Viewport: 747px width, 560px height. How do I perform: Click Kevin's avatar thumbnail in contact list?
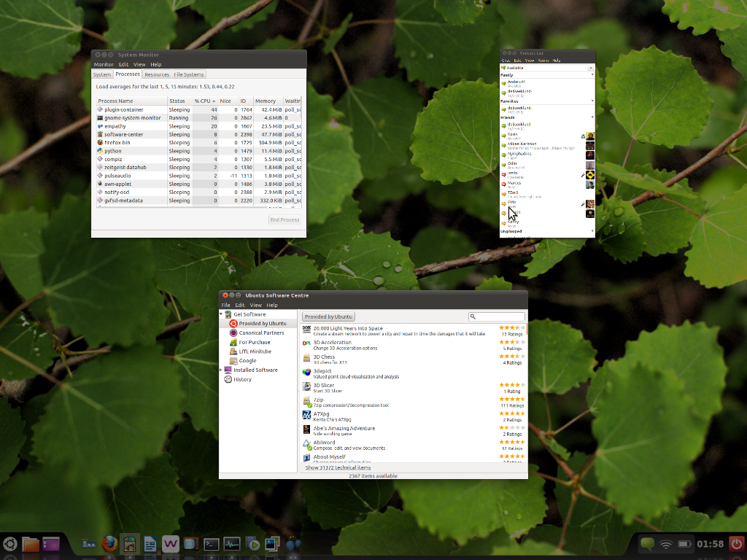589,136
